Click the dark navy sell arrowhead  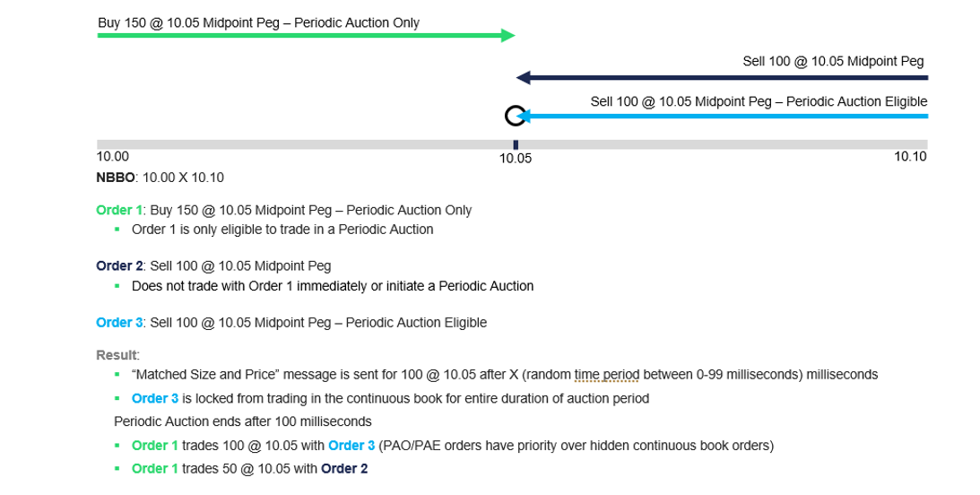523,77
